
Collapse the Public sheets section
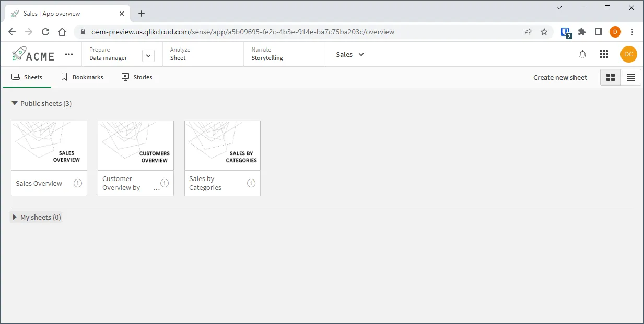[14, 103]
